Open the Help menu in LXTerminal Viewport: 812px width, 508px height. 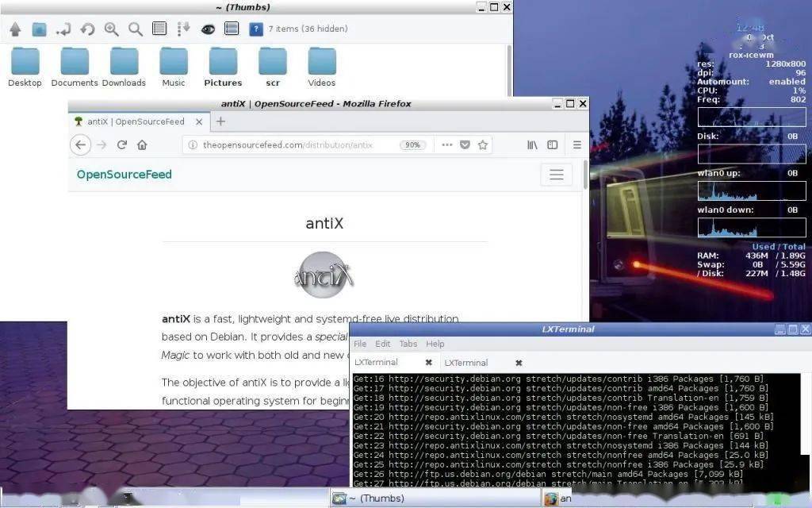click(x=435, y=344)
